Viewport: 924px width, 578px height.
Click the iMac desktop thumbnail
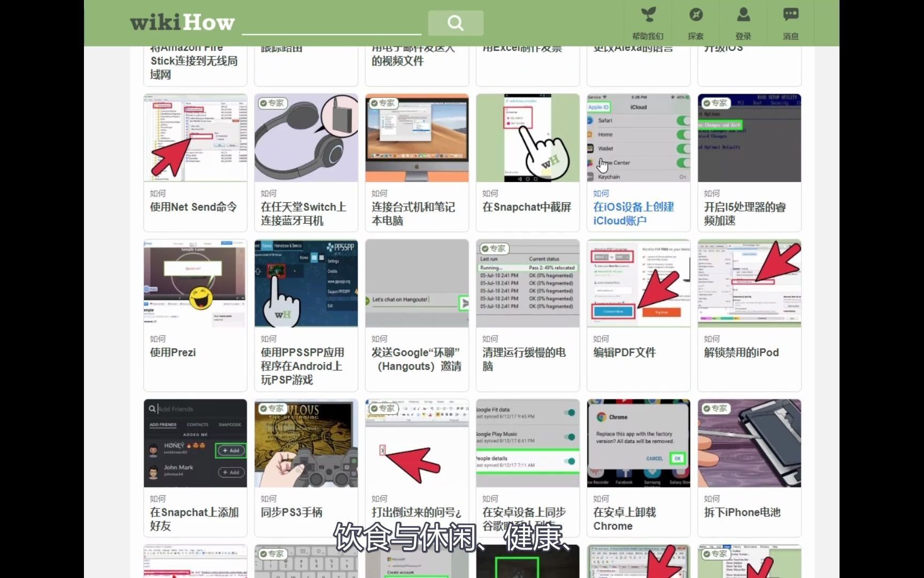(417, 138)
